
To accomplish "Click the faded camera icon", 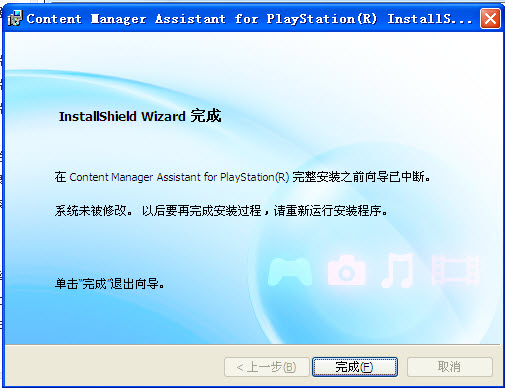I will [x=347, y=270].
